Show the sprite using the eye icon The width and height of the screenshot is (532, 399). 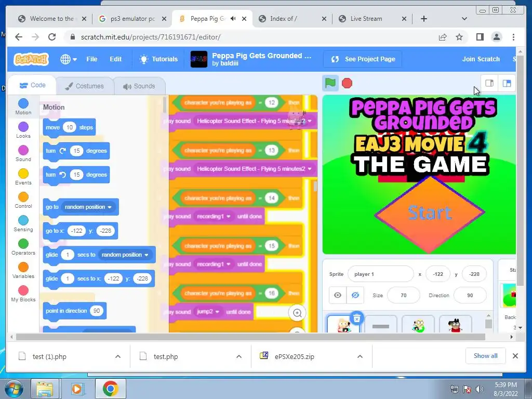coord(338,295)
